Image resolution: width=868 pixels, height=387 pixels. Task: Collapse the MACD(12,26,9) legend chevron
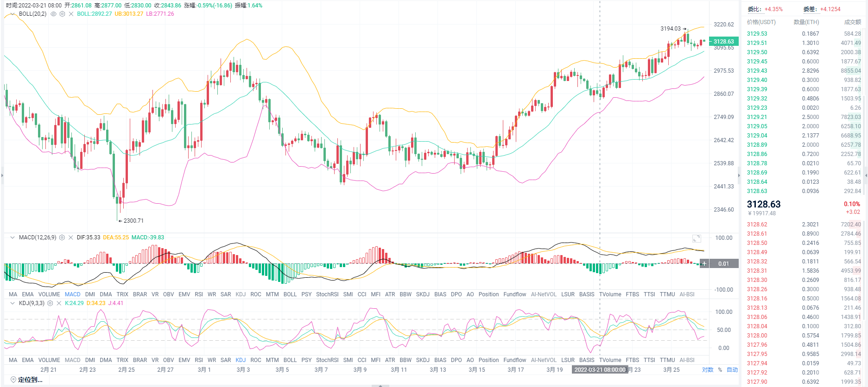coord(13,237)
